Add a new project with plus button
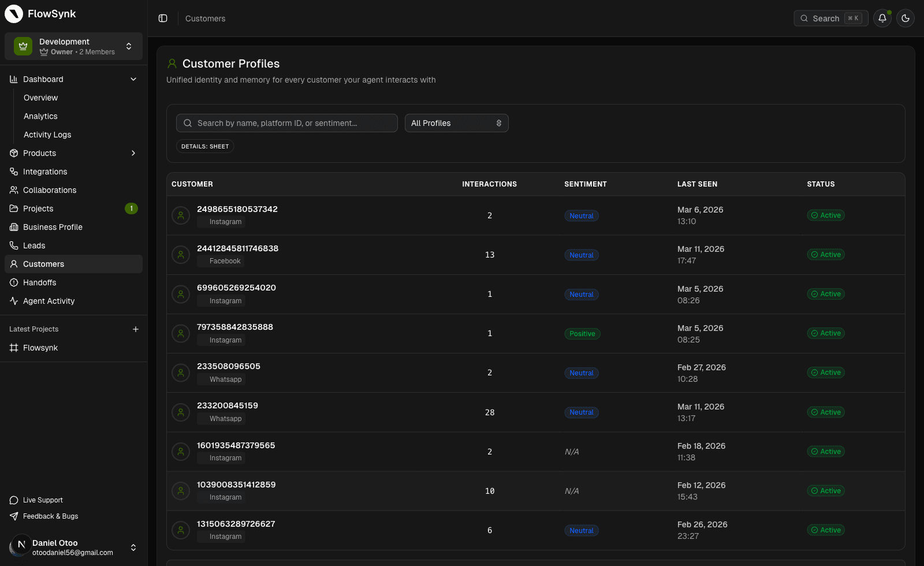Viewport: 924px width, 566px height. tap(136, 329)
